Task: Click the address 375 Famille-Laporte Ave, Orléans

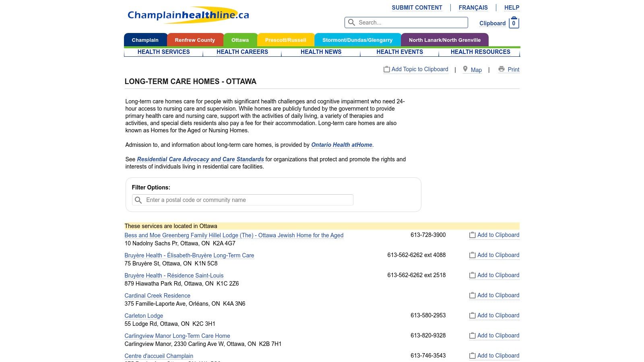Action: point(185,304)
